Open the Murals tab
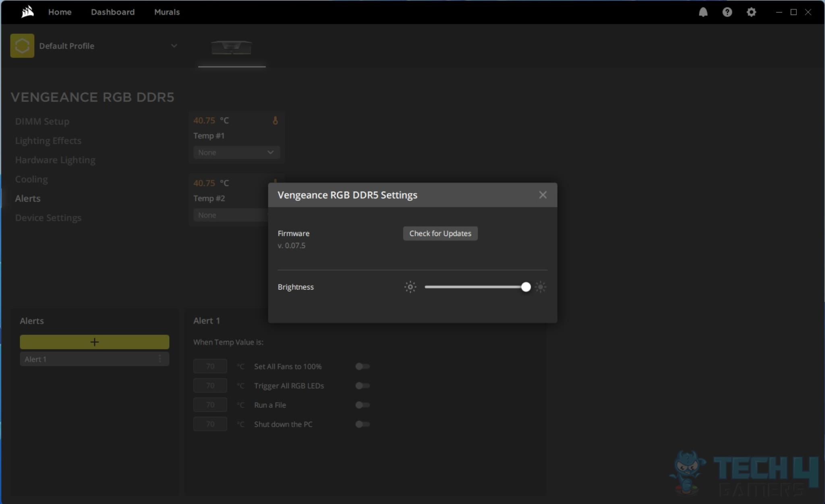Screen dimensions: 825x504 pos(167,12)
